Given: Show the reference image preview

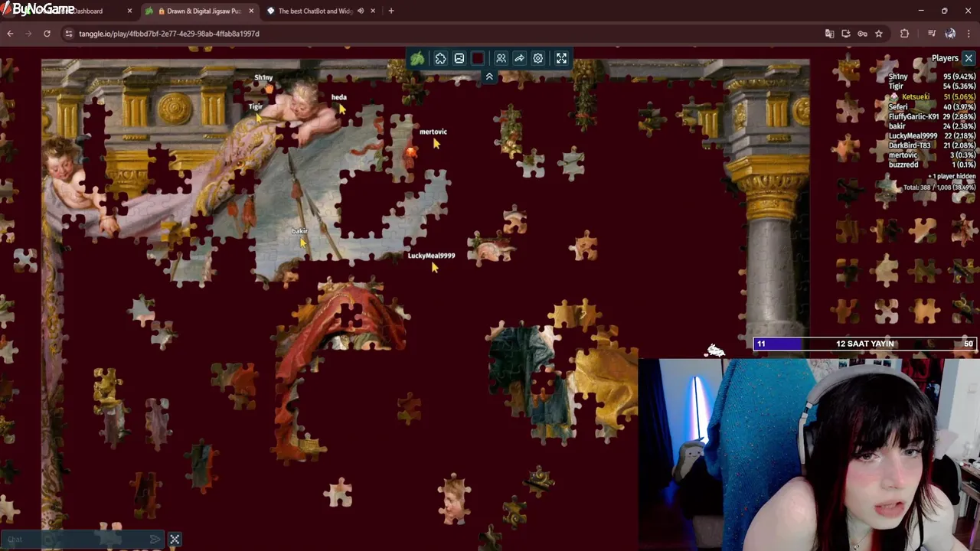Looking at the screenshot, I should pos(459,58).
